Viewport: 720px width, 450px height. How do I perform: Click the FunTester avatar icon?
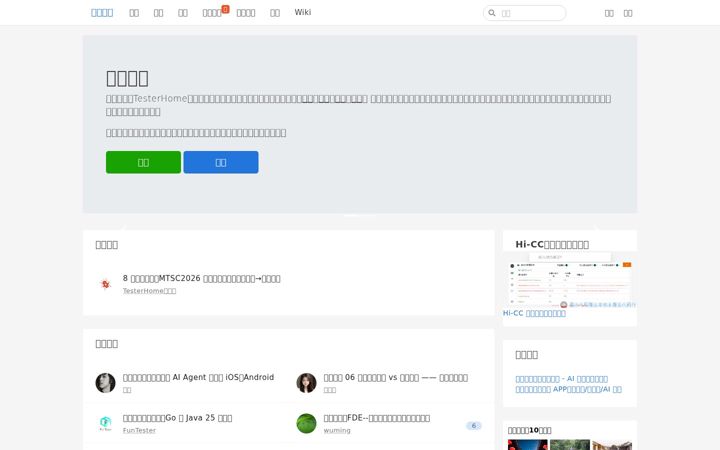[x=106, y=423]
